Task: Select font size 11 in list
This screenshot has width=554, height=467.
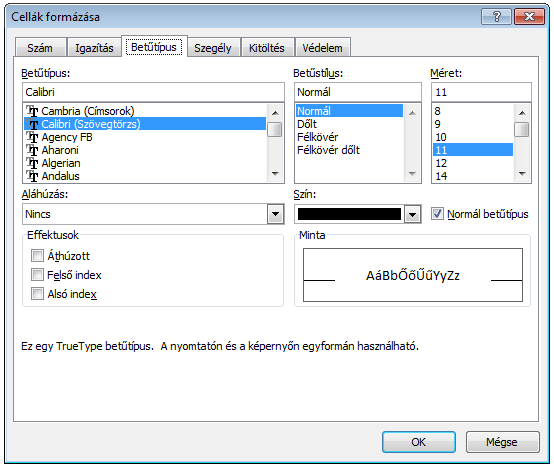Action: [473, 150]
